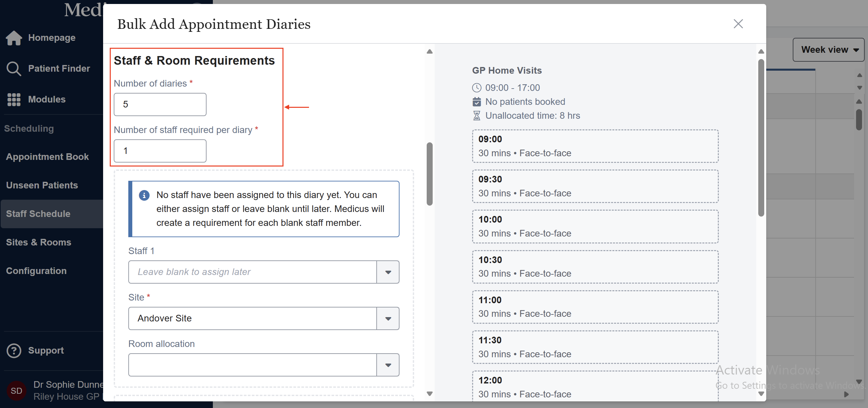The width and height of the screenshot is (868, 408).
Task: Open the Modules grid icon
Action: pyautogui.click(x=14, y=100)
